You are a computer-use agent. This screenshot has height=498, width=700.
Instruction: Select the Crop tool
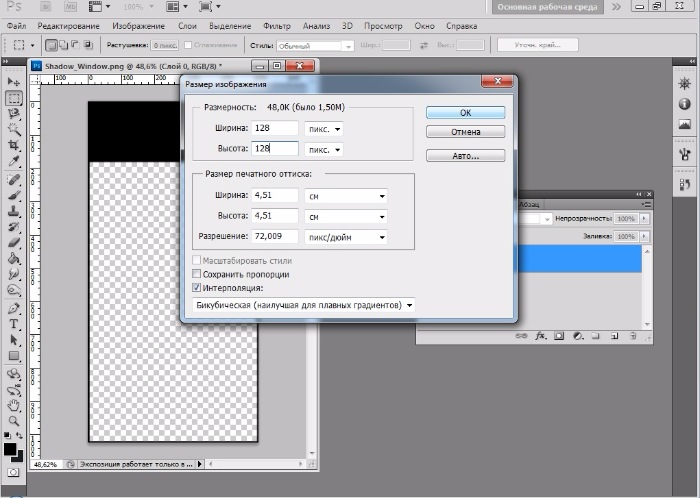[x=14, y=146]
